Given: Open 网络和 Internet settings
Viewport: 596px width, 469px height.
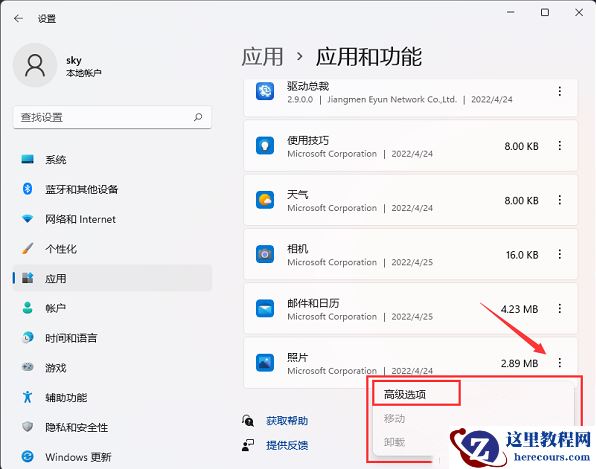Looking at the screenshot, I should [112, 219].
